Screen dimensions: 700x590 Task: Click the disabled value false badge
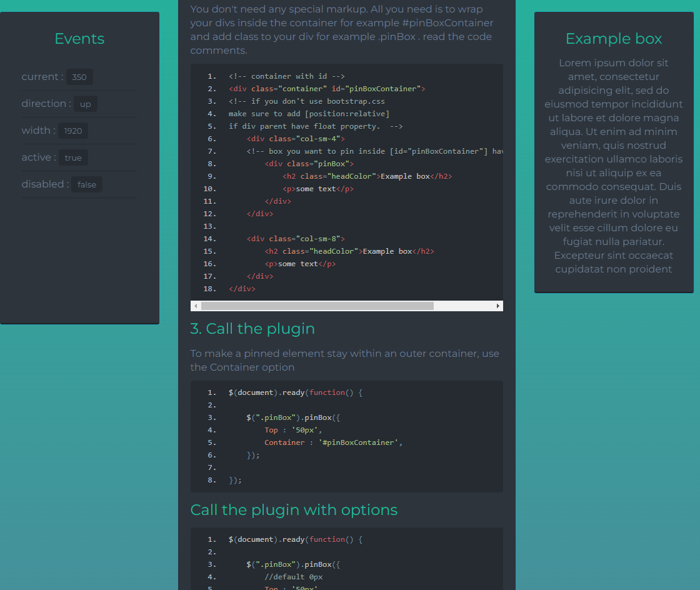click(87, 184)
